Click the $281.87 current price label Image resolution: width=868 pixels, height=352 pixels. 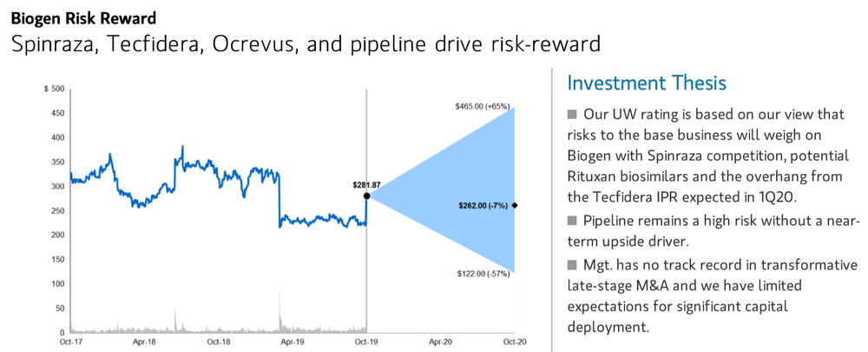point(367,184)
